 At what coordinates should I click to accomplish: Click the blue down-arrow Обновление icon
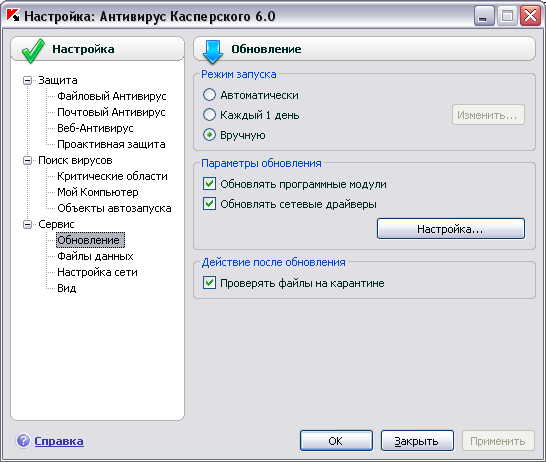pyautogui.click(x=213, y=52)
